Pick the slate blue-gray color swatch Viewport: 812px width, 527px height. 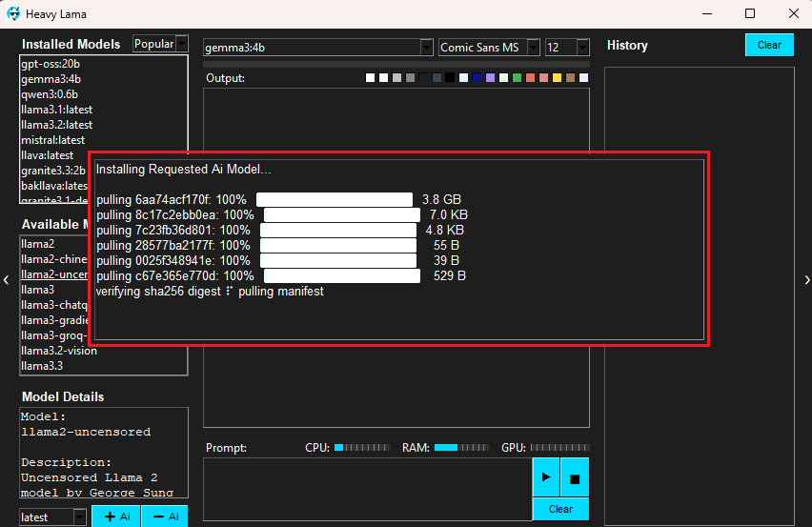pyautogui.click(x=436, y=77)
